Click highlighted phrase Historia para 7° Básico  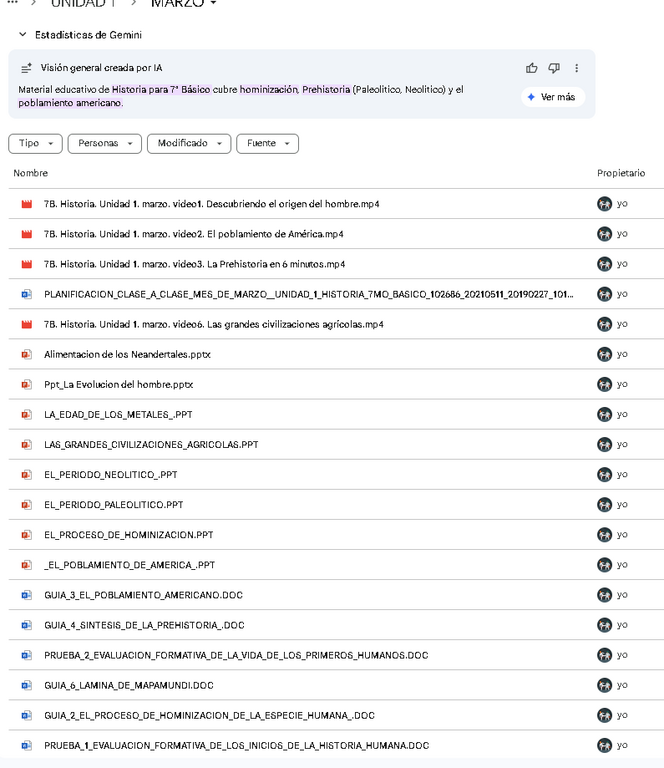pos(161,90)
